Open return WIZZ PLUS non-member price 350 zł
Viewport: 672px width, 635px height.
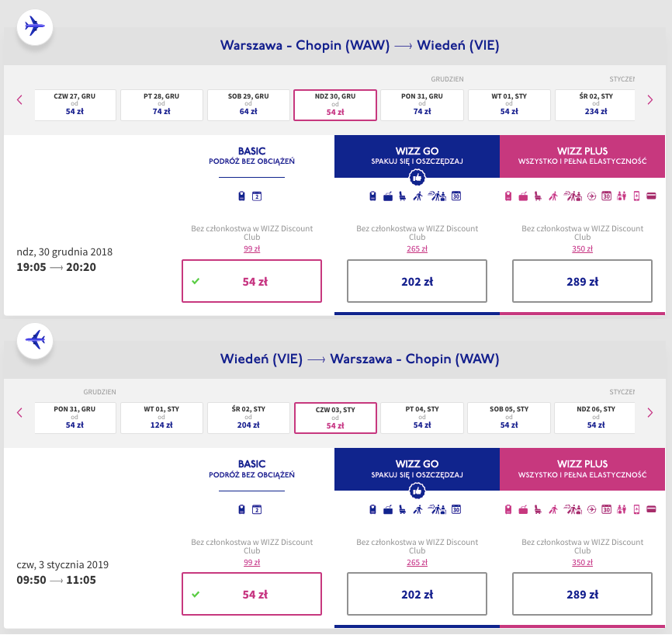pos(583,562)
